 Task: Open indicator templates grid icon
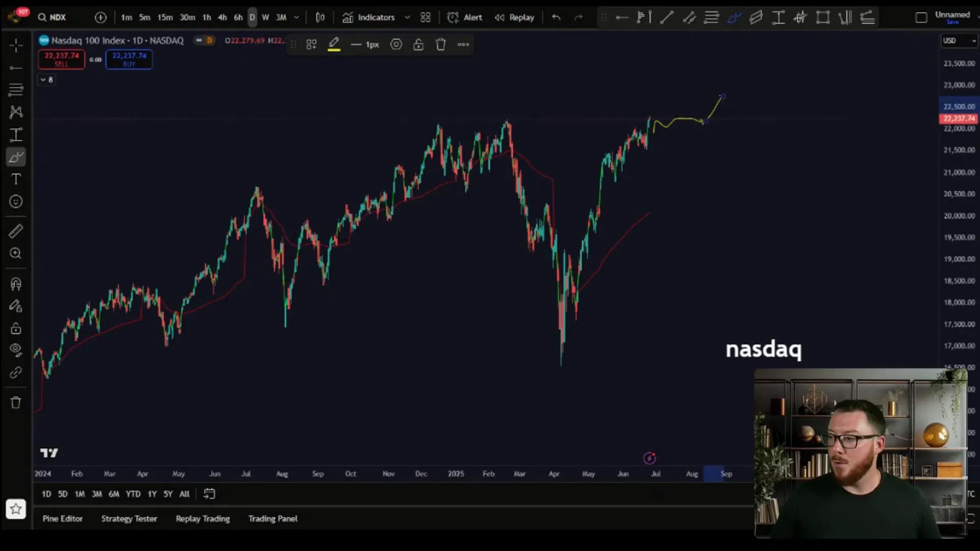(425, 17)
